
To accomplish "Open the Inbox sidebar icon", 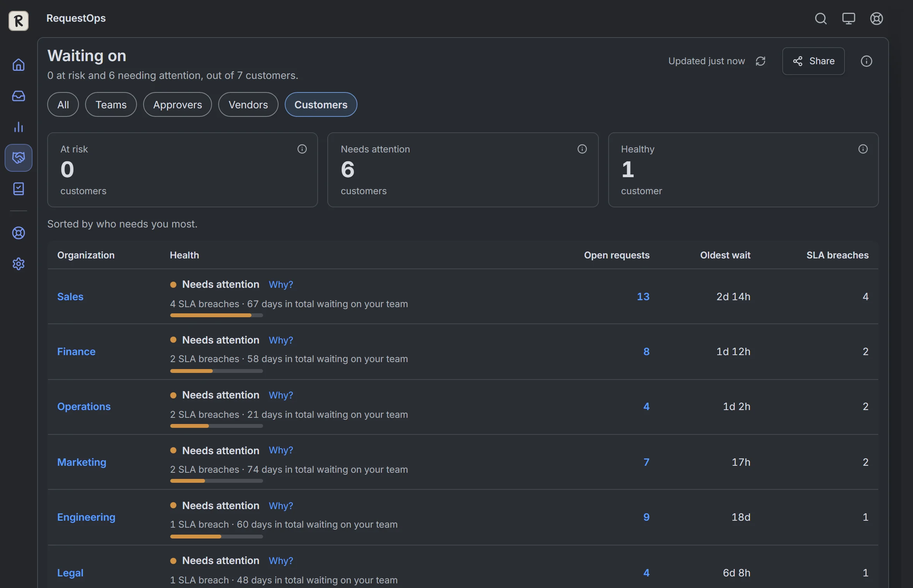I will click(x=19, y=96).
